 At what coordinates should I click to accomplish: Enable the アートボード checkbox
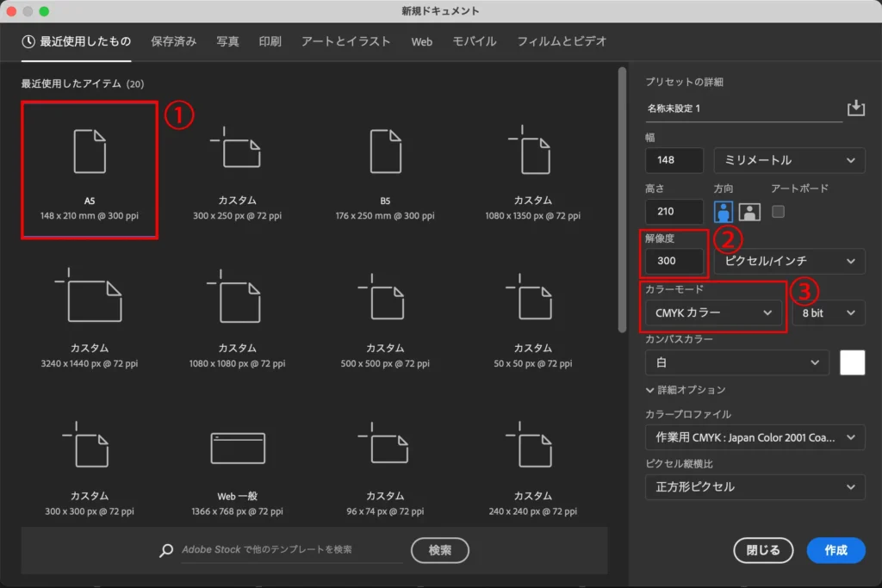[779, 211]
